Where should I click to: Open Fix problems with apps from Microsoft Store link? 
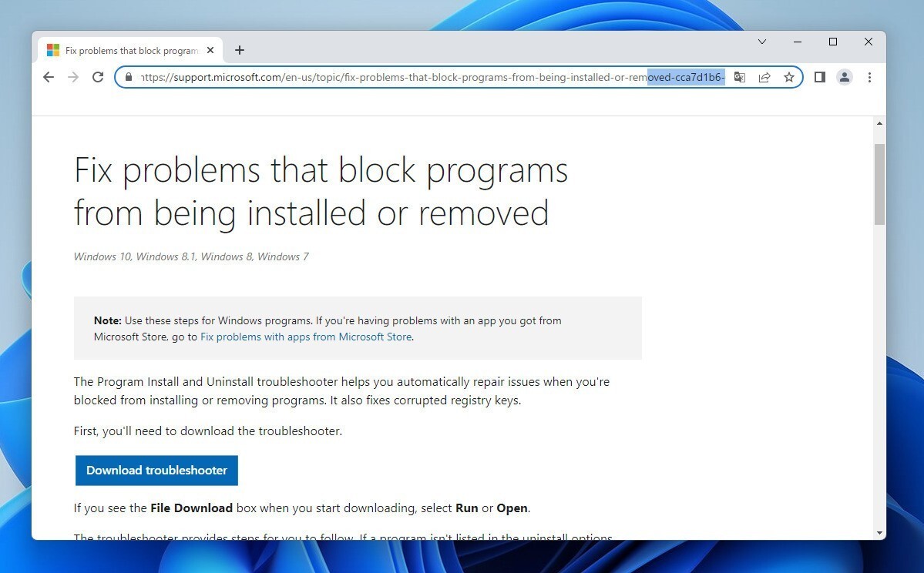click(306, 337)
